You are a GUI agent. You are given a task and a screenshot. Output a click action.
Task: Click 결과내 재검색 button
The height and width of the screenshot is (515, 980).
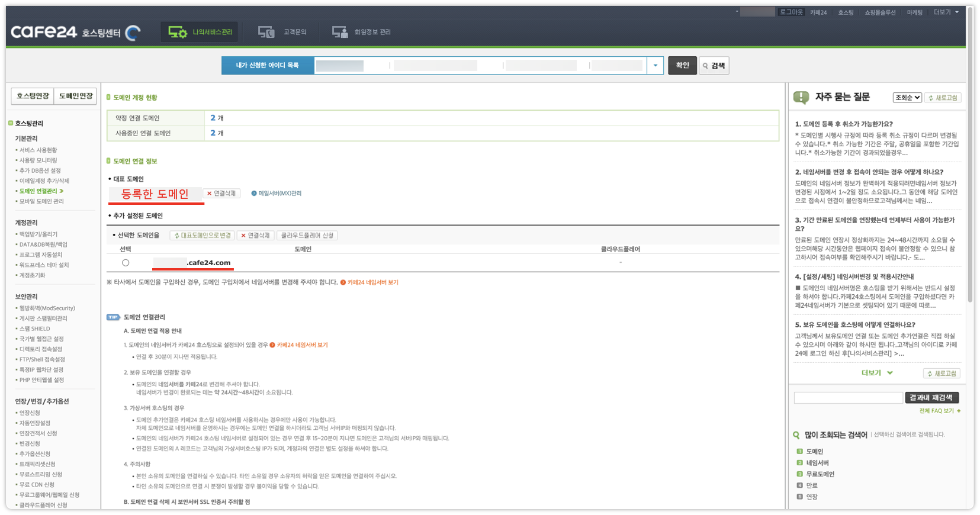pos(931,398)
